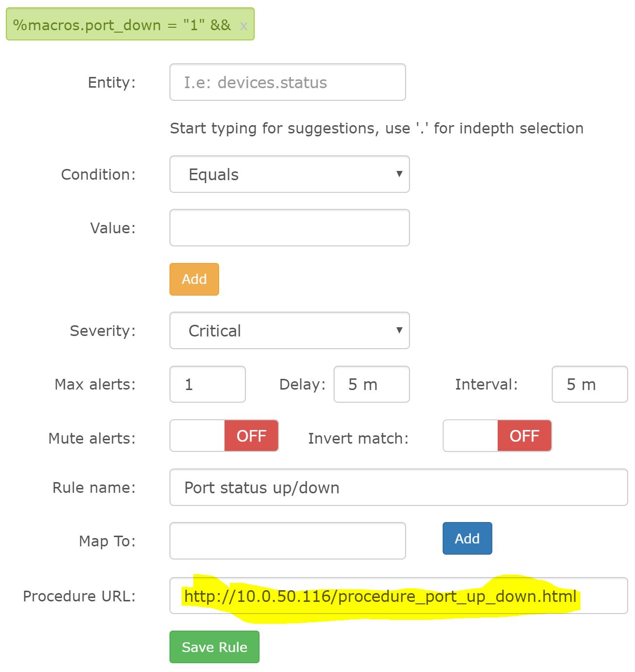Click the Interval field showing 5 m
Screen dimensions: 635x672
tap(589, 384)
